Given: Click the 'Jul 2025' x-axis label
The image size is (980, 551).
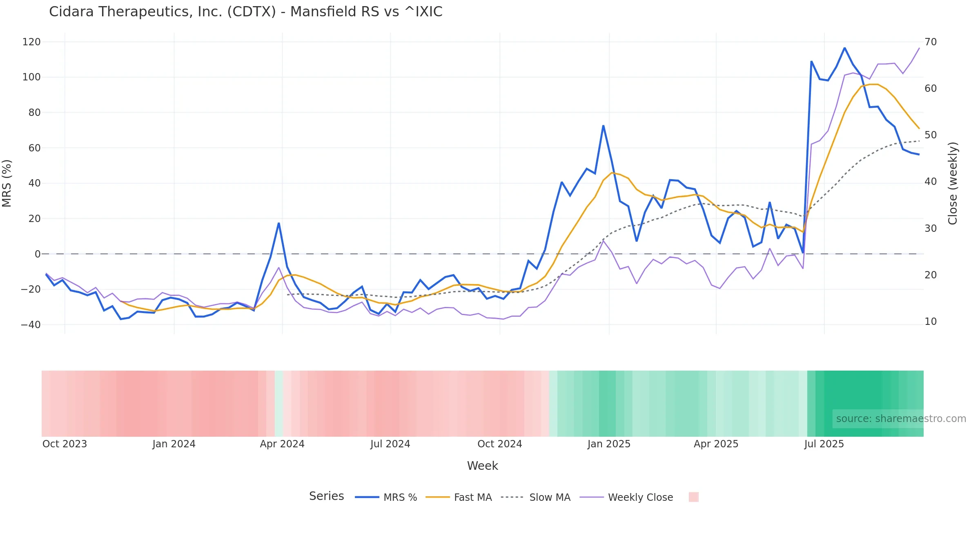Looking at the screenshot, I should coord(824,444).
